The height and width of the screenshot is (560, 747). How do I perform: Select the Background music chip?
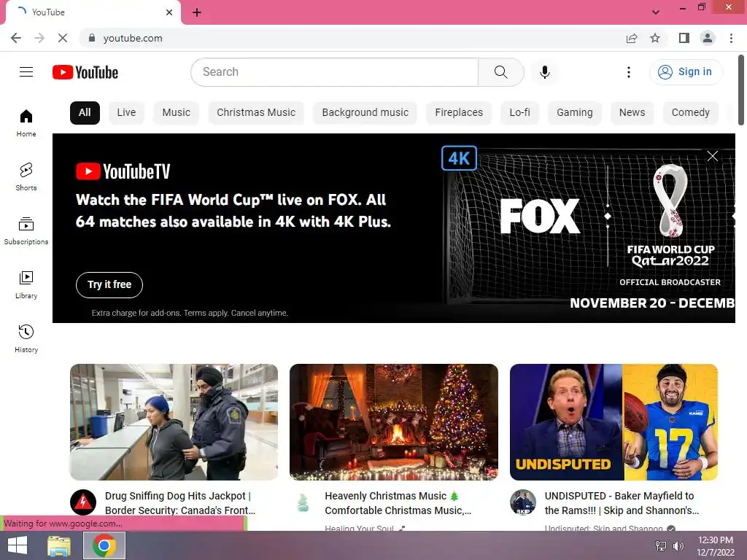pyautogui.click(x=365, y=113)
